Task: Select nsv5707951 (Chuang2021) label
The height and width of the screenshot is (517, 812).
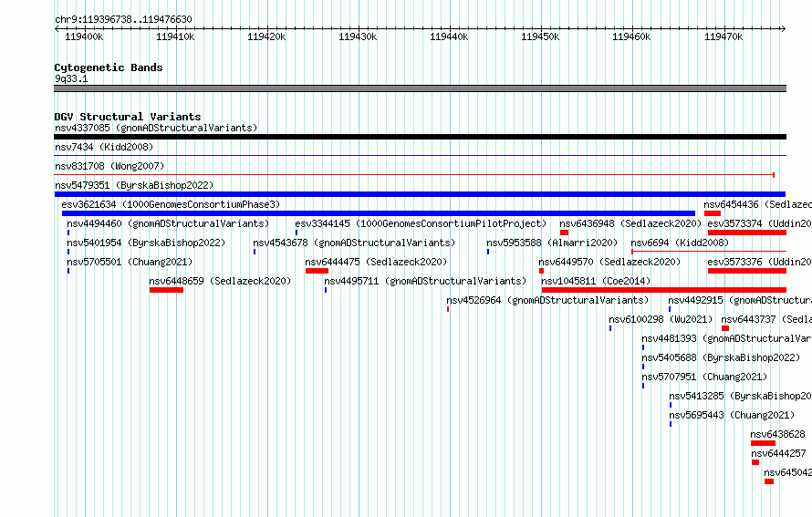Action: pos(704,377)
